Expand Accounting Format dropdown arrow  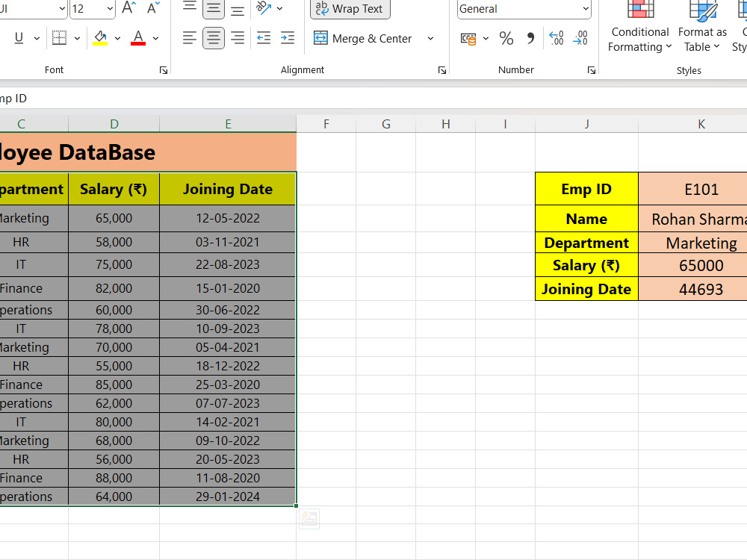(x=486, y=39)
